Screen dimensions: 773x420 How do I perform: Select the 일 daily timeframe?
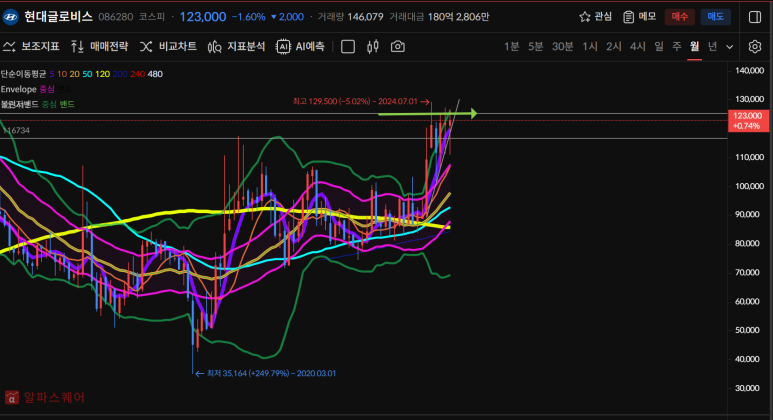pos(659,46)
